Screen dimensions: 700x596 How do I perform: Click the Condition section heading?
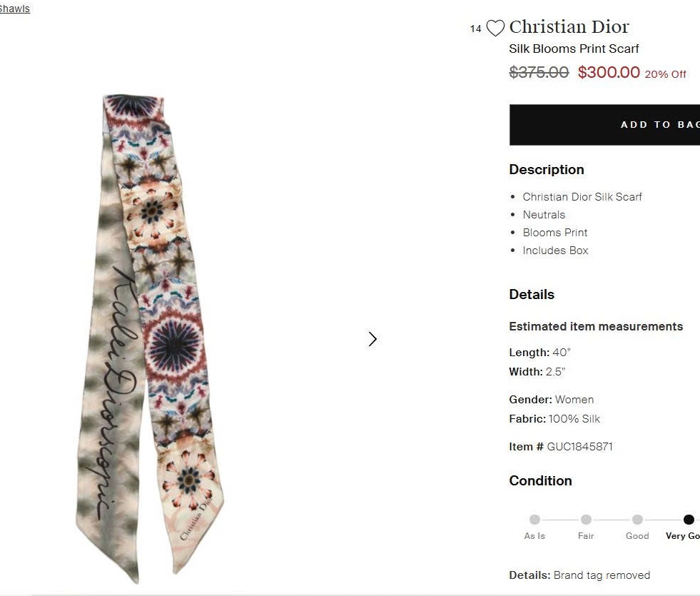[540, 480]
